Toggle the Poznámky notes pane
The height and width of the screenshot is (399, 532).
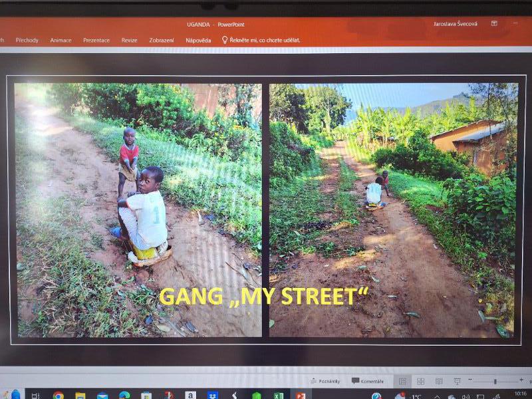point(325,381)
